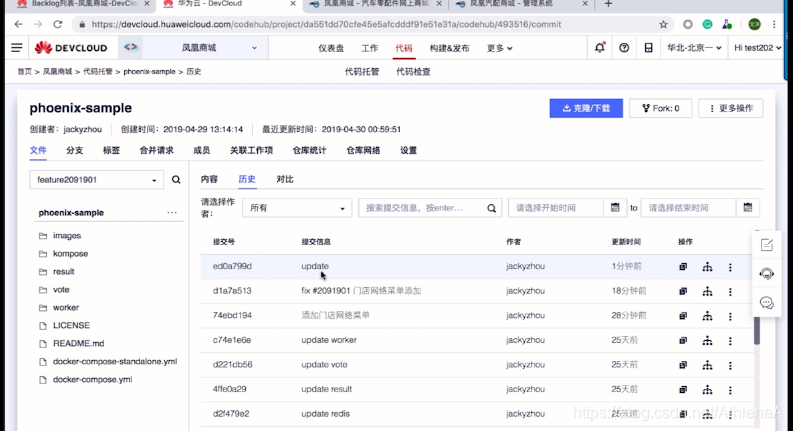This screenshot has width=793, height=431.
Task: Open a new browser tab with plus
Action: [x=608, y=4]
